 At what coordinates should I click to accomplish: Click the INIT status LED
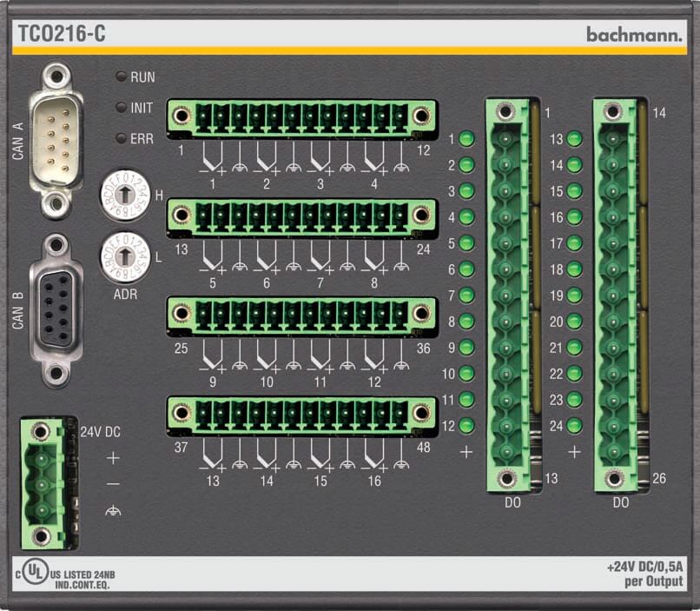[121, 107]
